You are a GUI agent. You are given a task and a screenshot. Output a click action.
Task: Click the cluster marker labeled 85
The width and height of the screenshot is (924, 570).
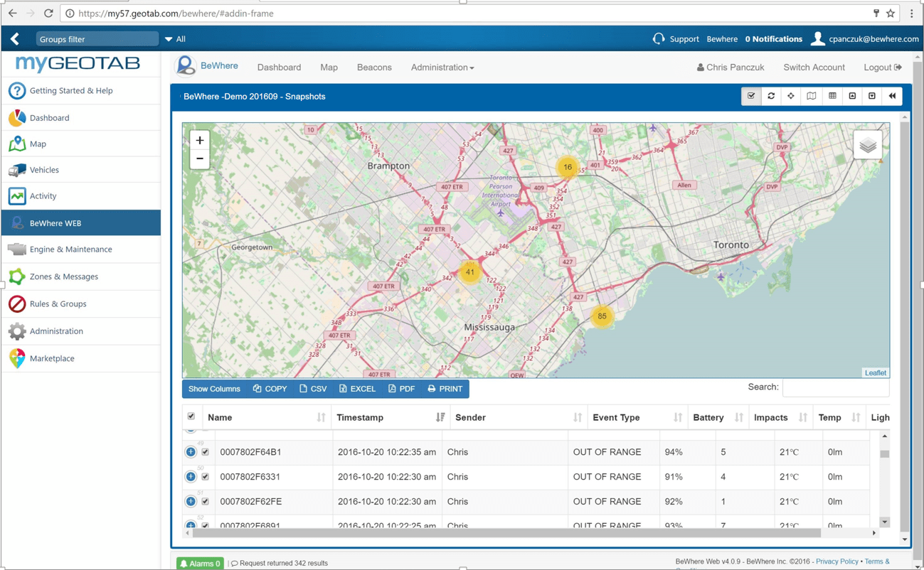602,316
